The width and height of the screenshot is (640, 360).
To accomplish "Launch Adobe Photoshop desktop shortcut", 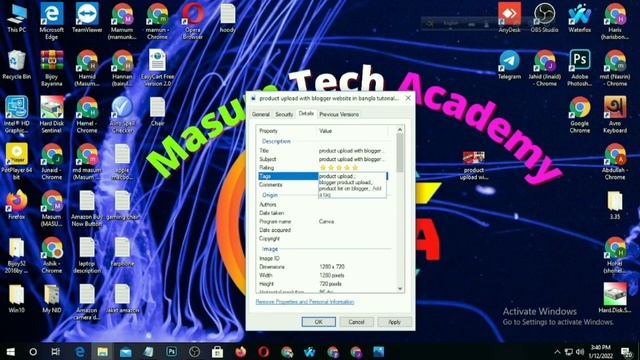I will pos(580,68).
